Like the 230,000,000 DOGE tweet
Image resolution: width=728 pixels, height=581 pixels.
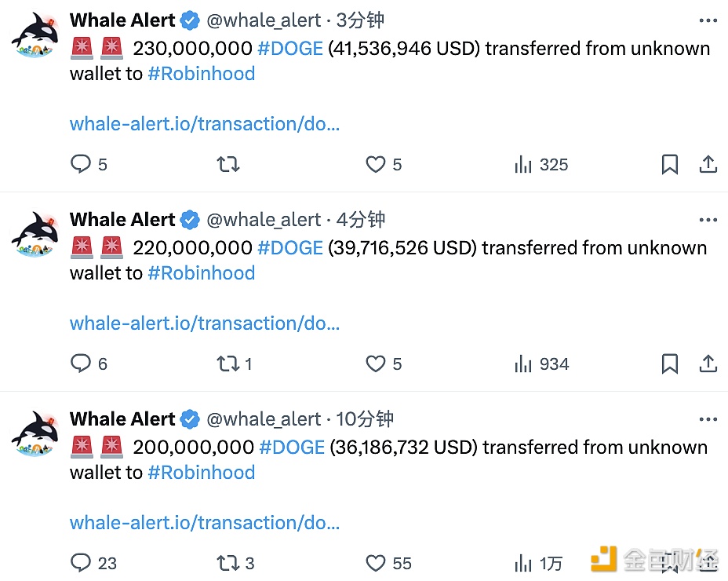point(376,164)
